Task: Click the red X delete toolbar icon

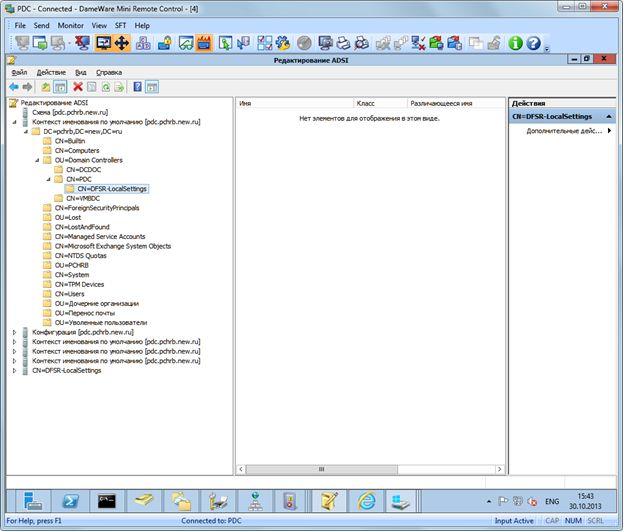Action: [78, 87]
